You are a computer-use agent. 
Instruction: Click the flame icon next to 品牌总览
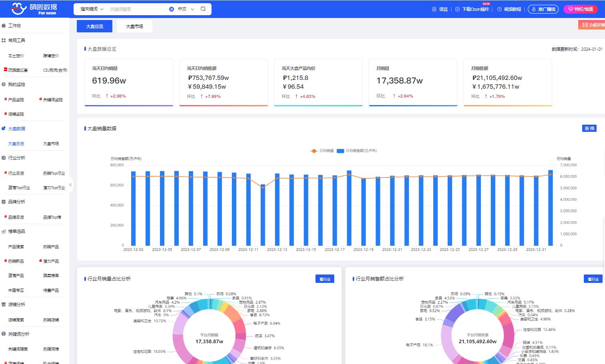pos(6,217)
